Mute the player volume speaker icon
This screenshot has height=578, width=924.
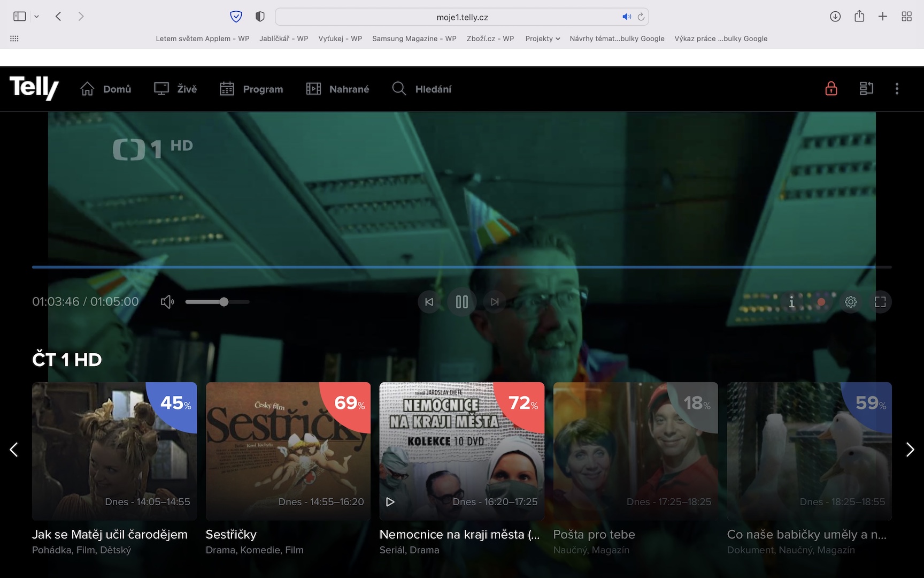[167, 302]
